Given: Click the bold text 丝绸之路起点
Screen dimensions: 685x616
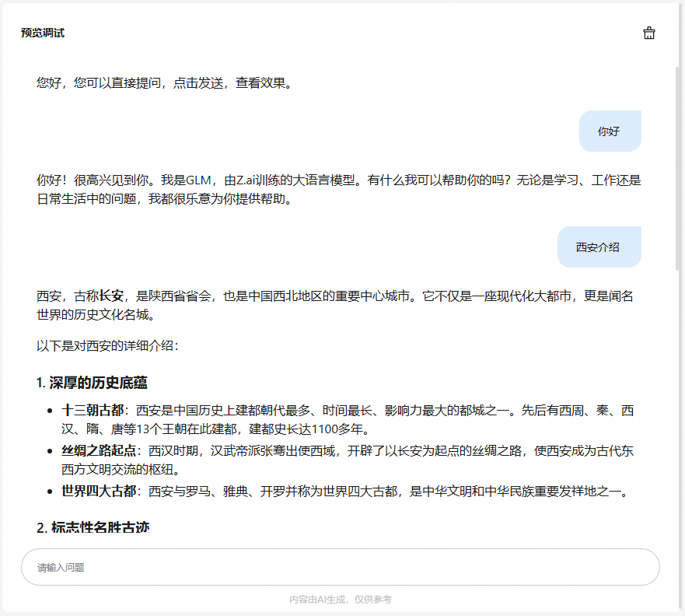Looking at the screenshot, I should point(98,450).
